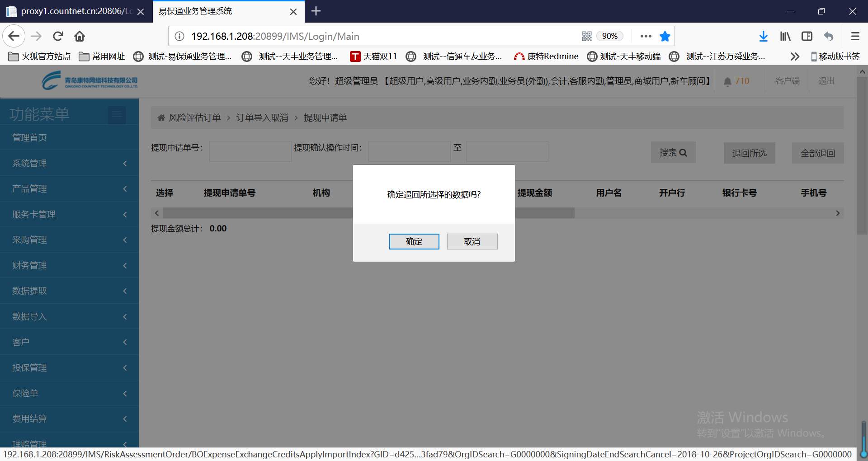
Task: Toggle the sidebar view icon
Action: coord(807,36)
